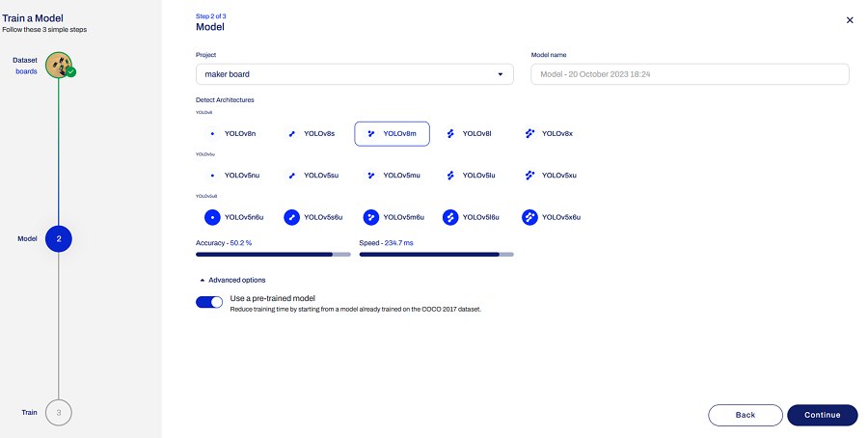Click the Accuracy progress bar
Screen dimensions: 868x438
coord(273,255)
